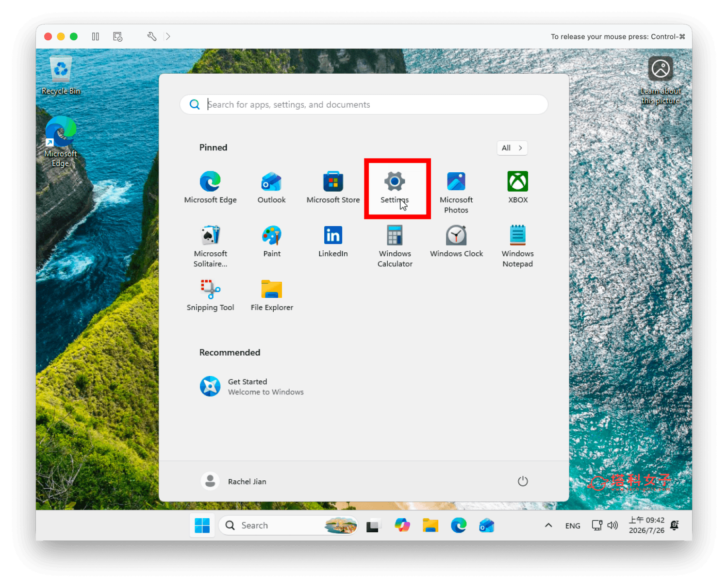
Task: Launch Outlook from the Start menu
Action: coord(272,187)
